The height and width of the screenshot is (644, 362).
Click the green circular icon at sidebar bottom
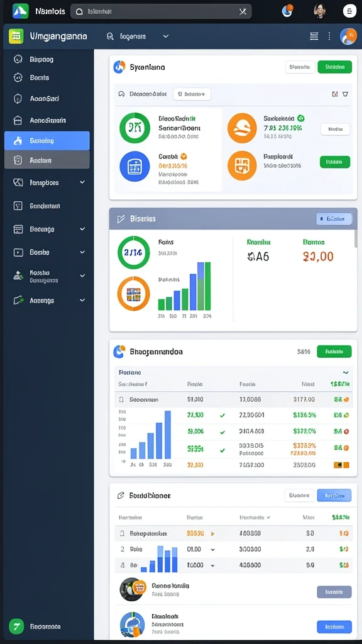17,626
